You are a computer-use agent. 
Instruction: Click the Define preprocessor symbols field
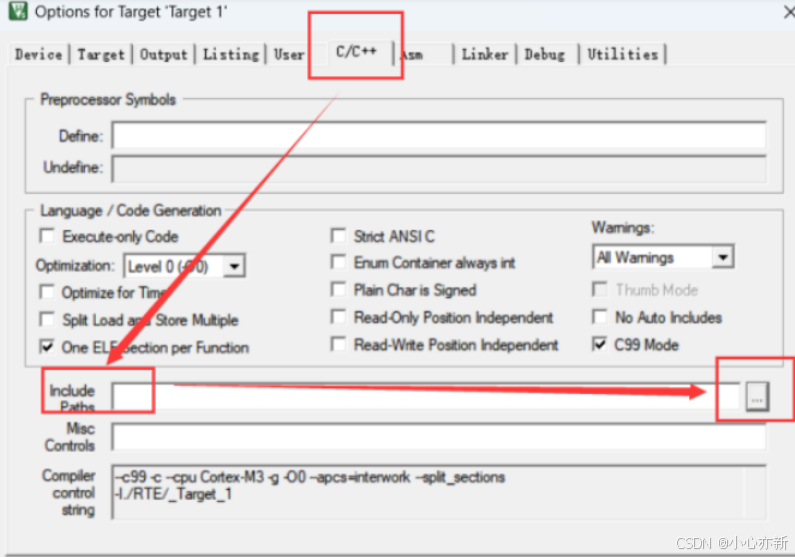pos(439,135)
